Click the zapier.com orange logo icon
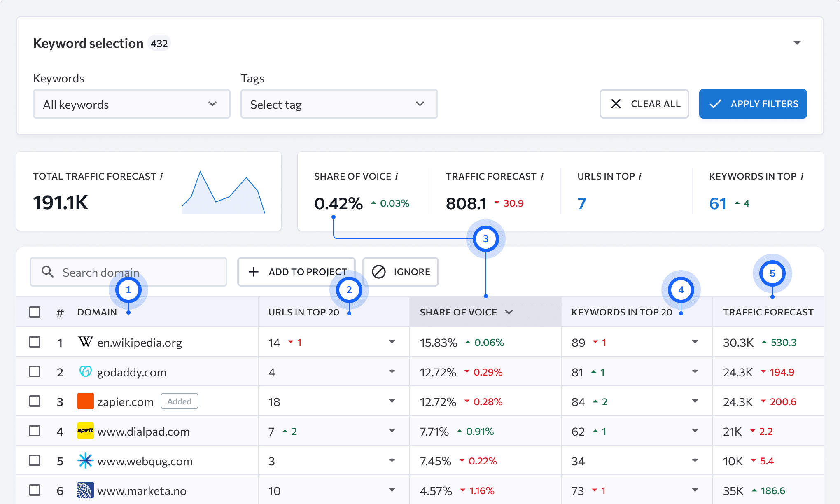The image size is (840, 504). 85,401
